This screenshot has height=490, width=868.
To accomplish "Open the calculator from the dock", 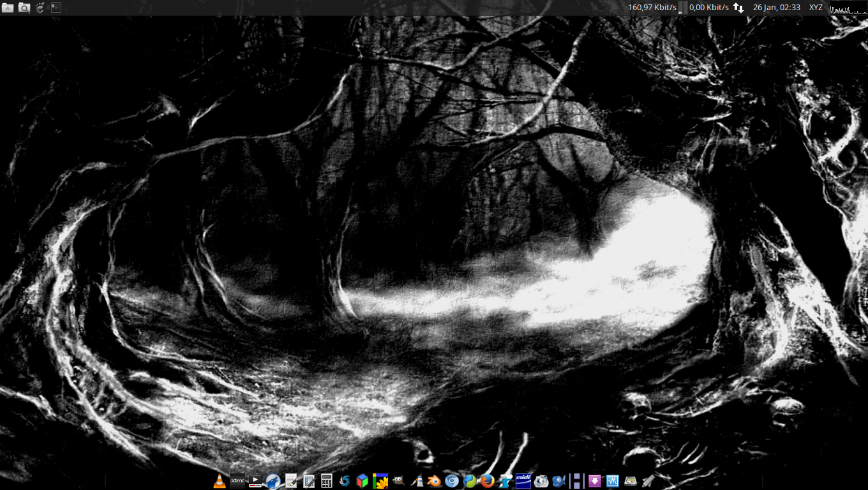I will click(327, 481).
